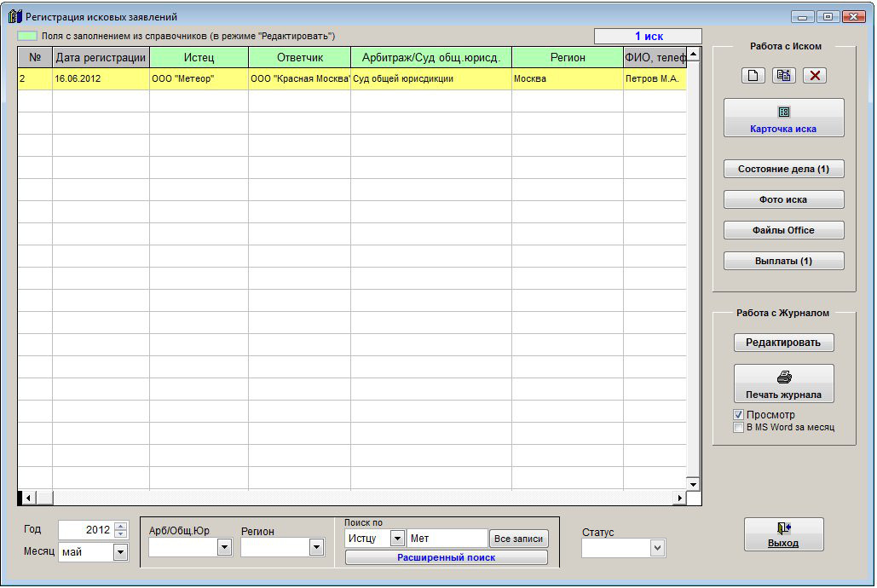Select the cell Суд общей юрисдикции

coord(430,79)
